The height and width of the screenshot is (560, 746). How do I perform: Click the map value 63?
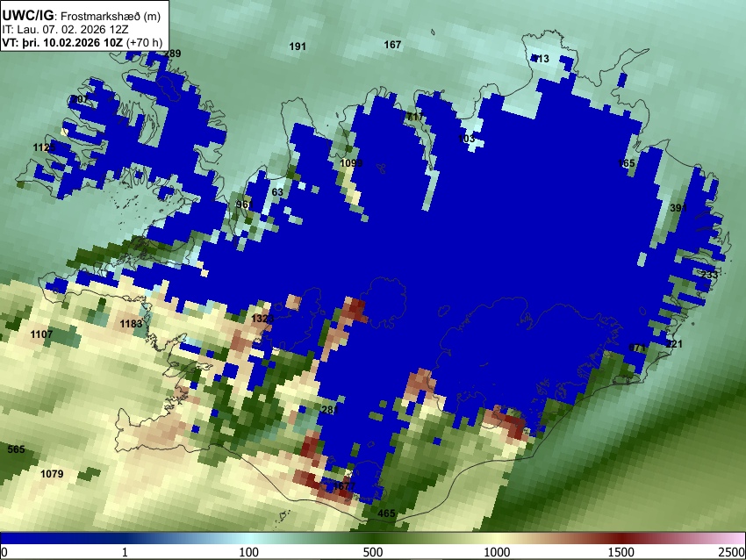pos(277,192)
